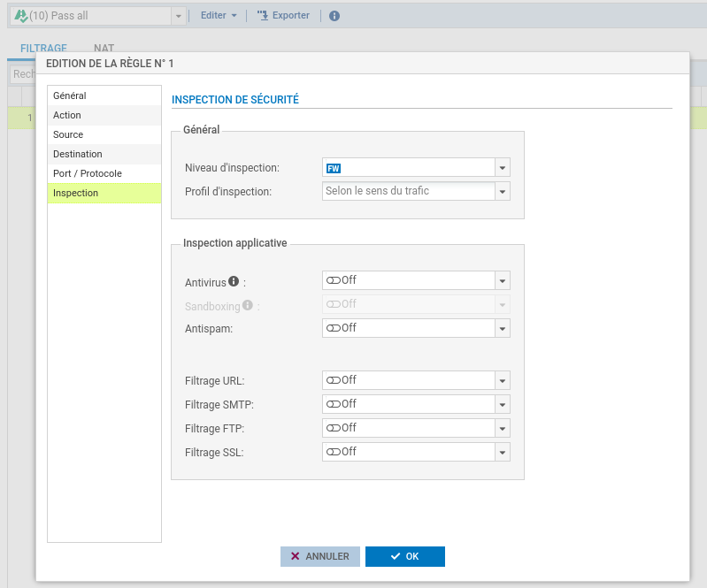Image resolution: width=707 pixels, height=588 pixels.
Task: Click the Pass all policy icon
Action: tap(21, 16)
